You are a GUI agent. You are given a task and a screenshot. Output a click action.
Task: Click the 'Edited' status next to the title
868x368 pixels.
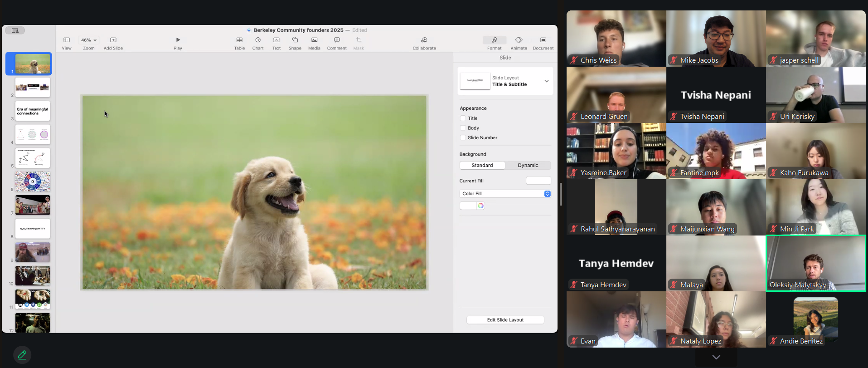(x=359, y=30)
